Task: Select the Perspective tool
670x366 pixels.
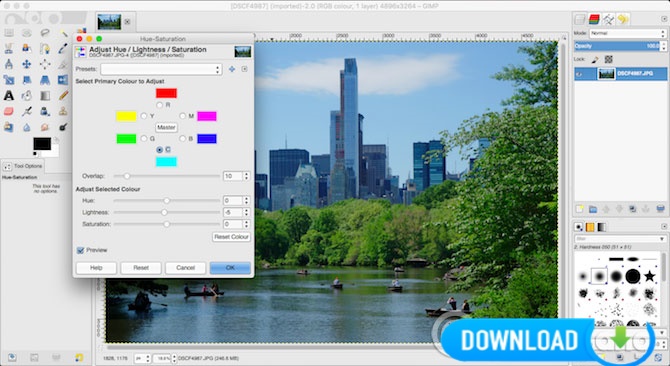Action: point(45,79)
